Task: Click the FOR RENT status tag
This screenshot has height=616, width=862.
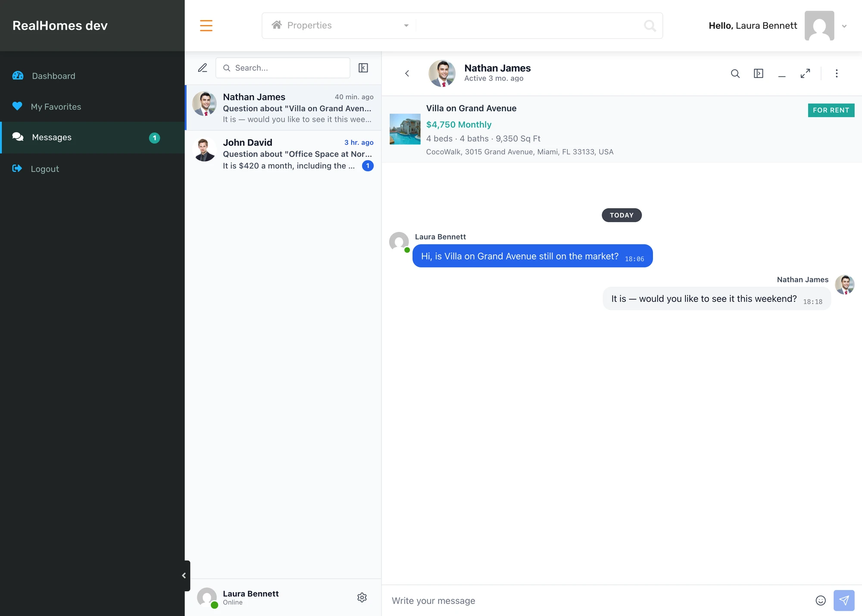Action: pyautogui.click(x=831, y=110)
